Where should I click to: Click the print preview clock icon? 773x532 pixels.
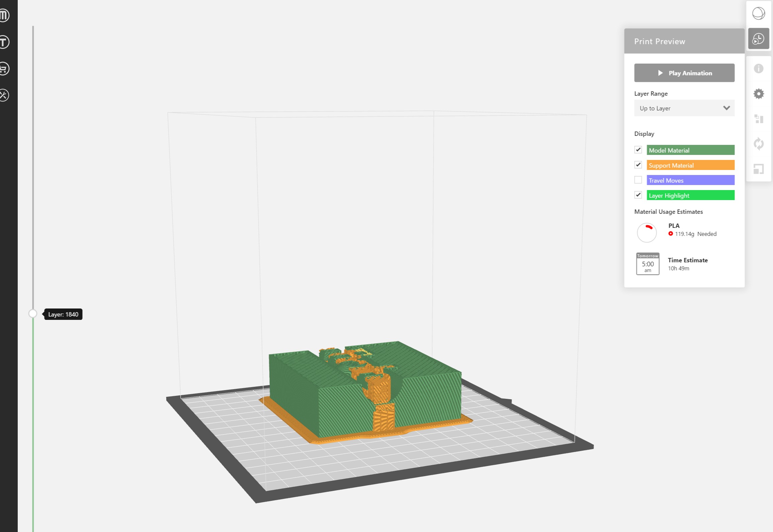tap(758, 39)
